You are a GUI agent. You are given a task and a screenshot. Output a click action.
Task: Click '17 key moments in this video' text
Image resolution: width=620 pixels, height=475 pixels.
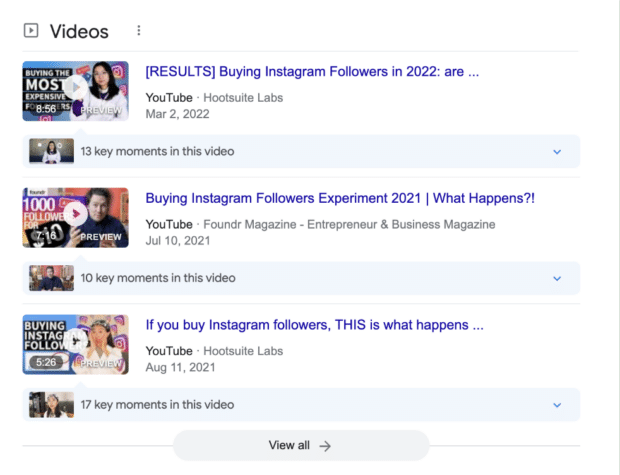(x=157, y=405)
